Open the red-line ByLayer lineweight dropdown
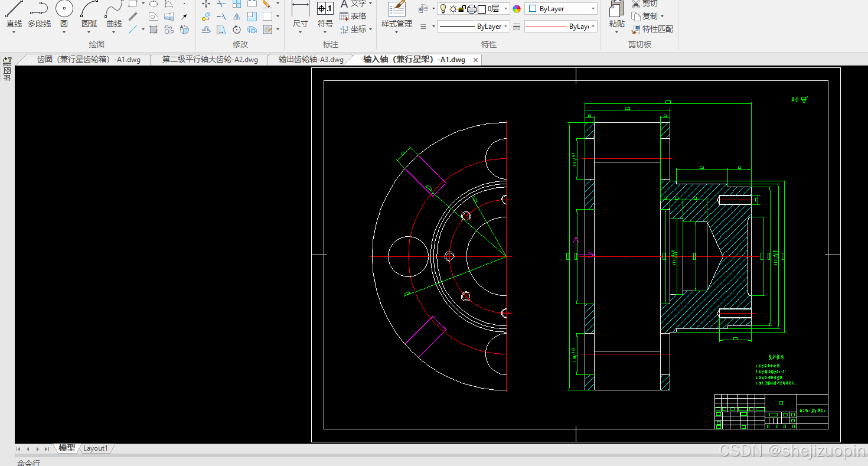 click(x=560, y=27)
